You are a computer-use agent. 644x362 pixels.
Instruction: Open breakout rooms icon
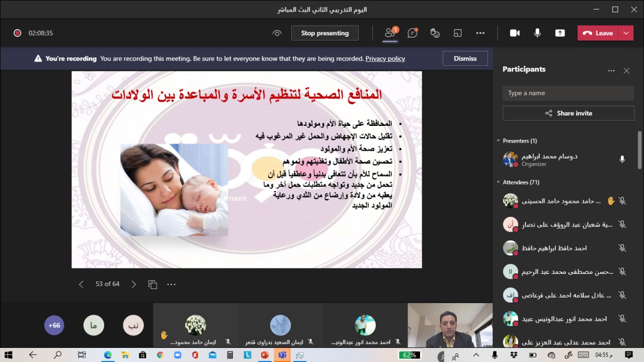[458, 33]
